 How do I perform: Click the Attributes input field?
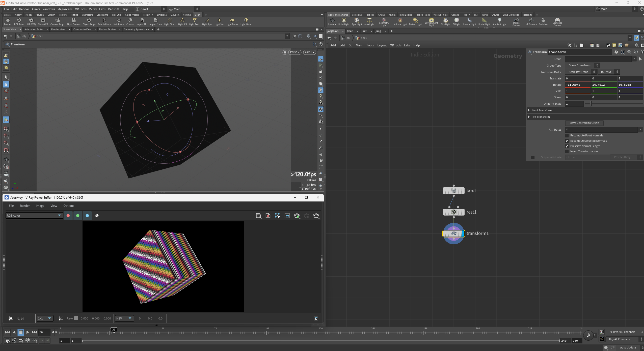pos(601,130)
